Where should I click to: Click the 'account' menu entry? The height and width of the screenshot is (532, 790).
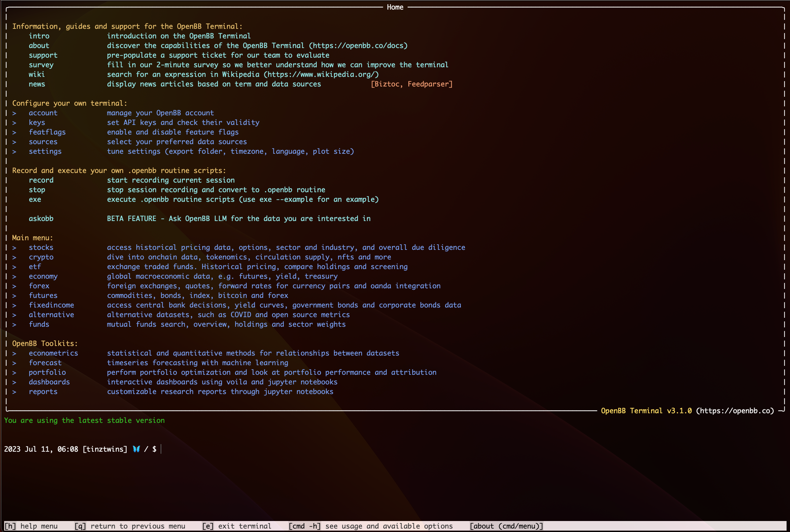point(43,113)
